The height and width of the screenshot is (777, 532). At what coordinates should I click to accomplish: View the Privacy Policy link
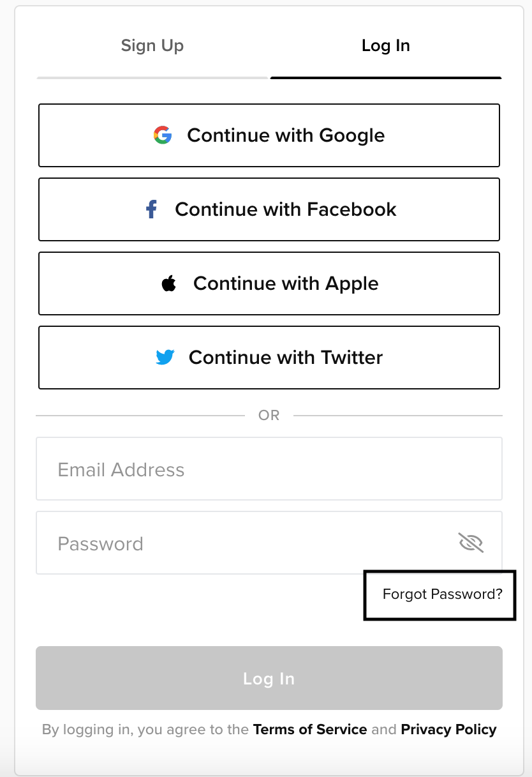pyautogui.click(x=448, y=729)
